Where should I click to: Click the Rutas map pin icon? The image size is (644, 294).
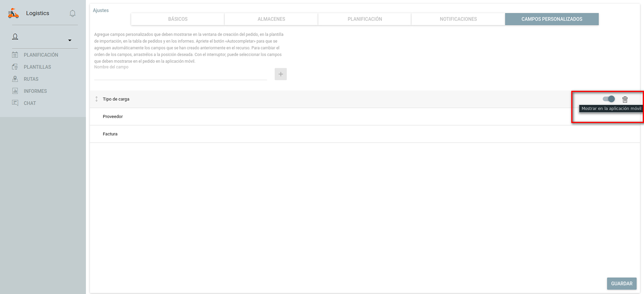pos(15,79)
